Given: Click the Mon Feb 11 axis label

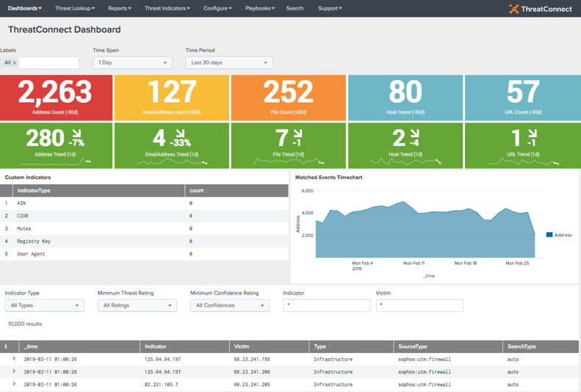Looking at the screenshot, I should (414, 264).
